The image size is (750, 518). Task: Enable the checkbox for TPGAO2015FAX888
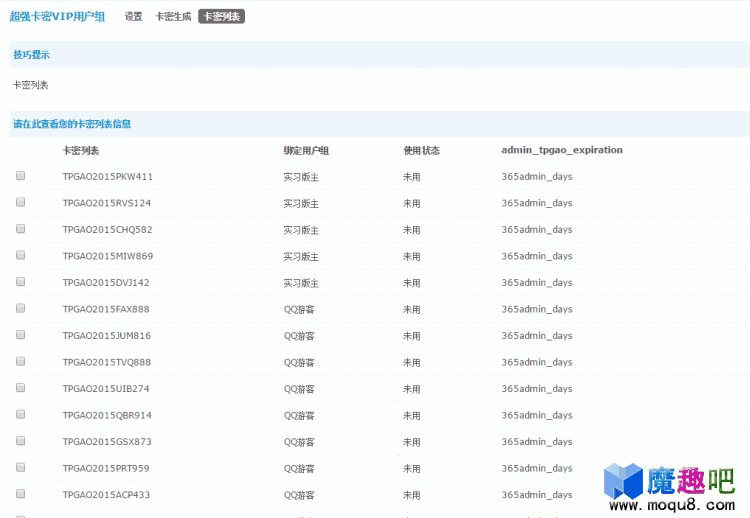tap(21, 308)
